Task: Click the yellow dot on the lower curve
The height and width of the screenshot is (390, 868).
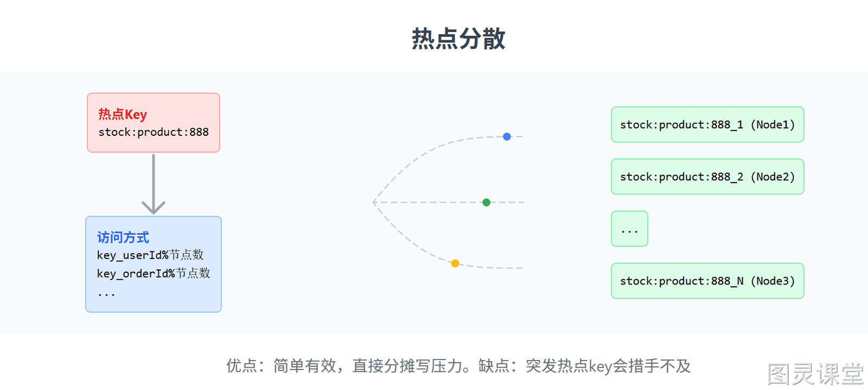Action: 455,263
